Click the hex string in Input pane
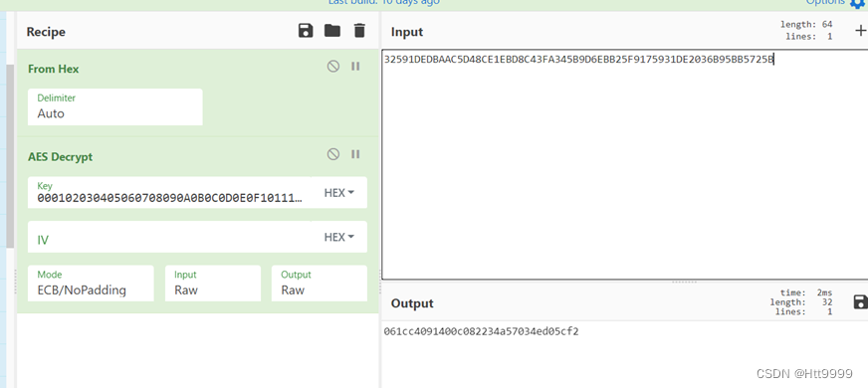 (x=579, y=60)
